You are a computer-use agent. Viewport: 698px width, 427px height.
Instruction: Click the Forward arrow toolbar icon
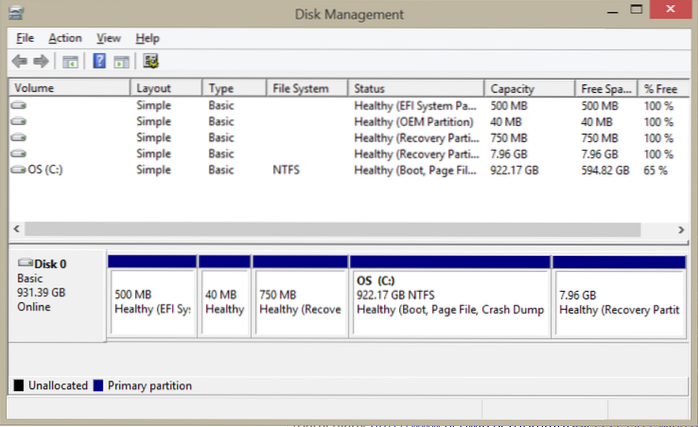41,62
